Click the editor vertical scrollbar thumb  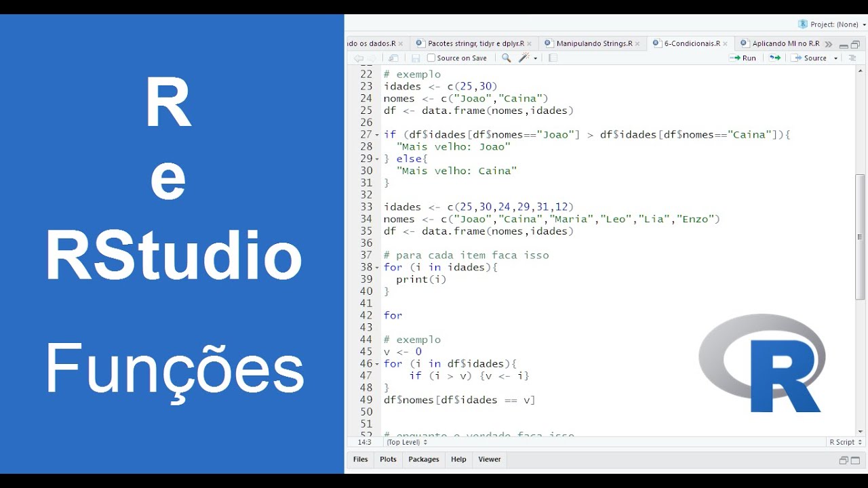pos(860,237)
